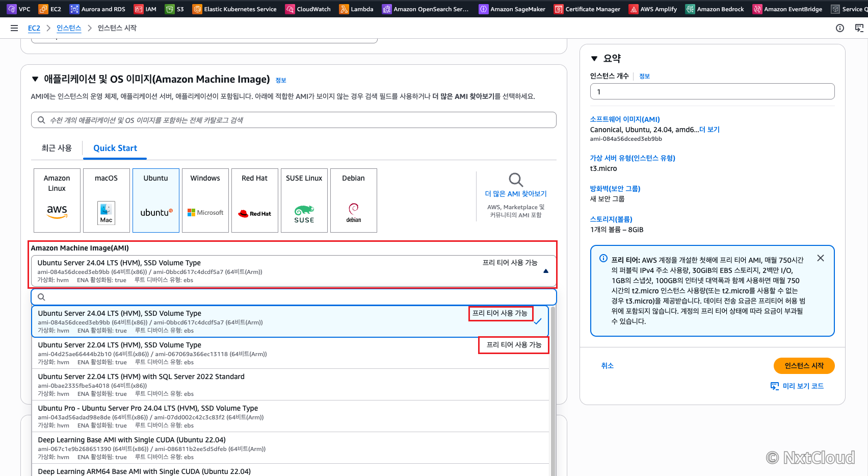Click the 인스턴스 시작 launch button

click(804, 366)
